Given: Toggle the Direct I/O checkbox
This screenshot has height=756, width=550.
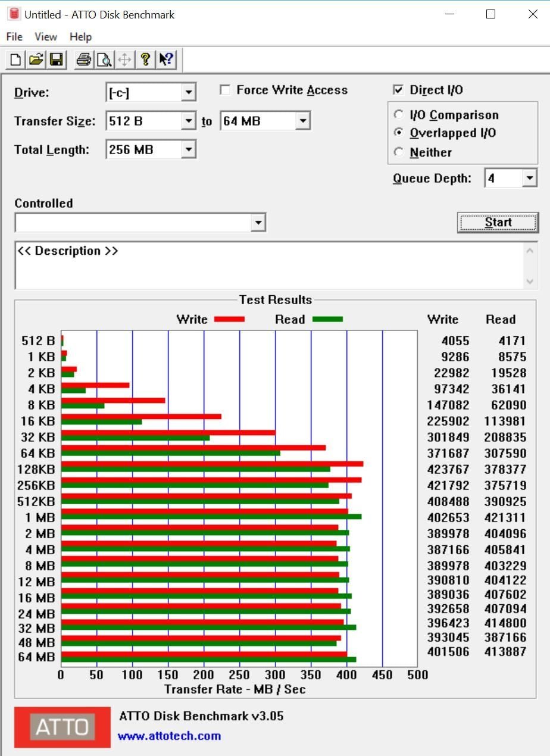Looking at the screenshot, I should point(398,90).
